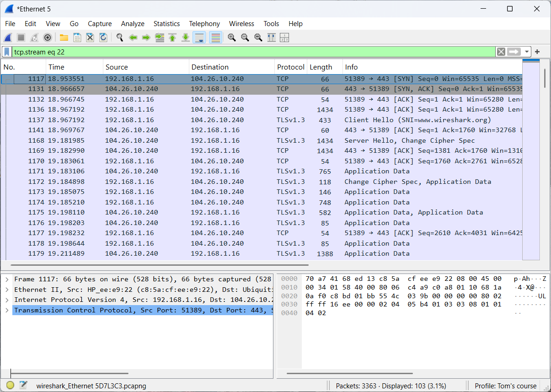Zoom in on packet list text
Image resolution: width=551 pixels, height=392 pixels.
point(232,38)
